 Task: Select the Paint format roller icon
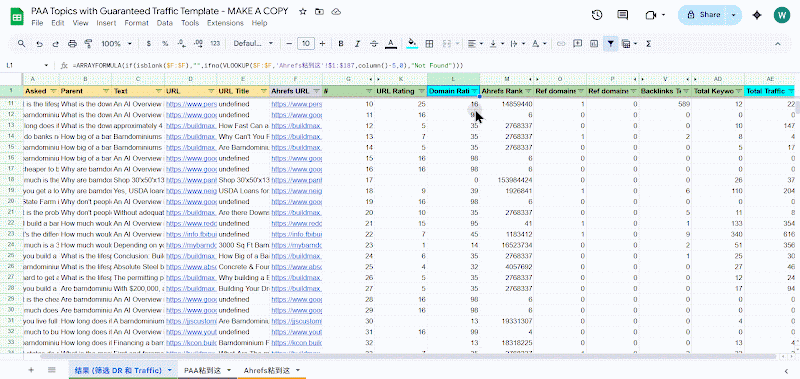(x=88, y=44)
